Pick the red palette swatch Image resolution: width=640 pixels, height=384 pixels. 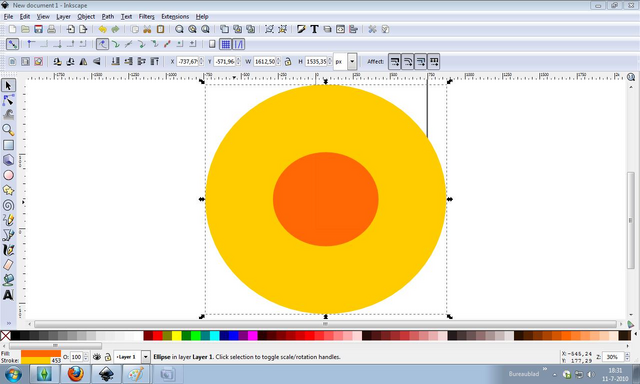(158, 335)
